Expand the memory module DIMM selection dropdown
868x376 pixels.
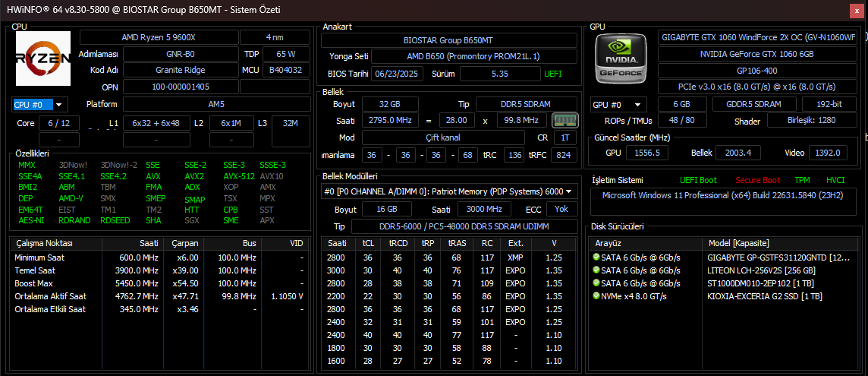coord(449,191)
